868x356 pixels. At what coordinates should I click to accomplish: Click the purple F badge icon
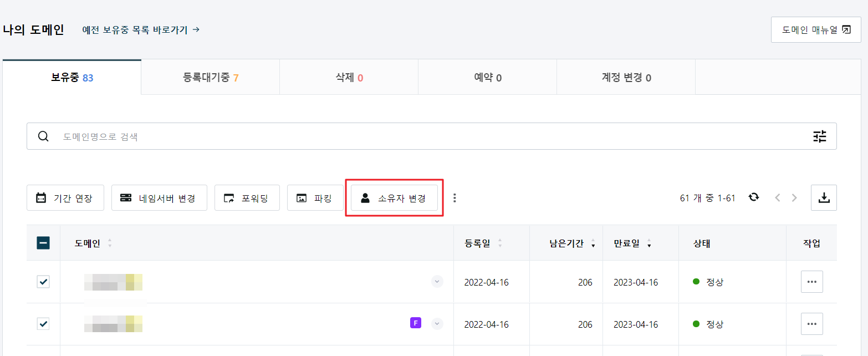(x=416, y=323)
